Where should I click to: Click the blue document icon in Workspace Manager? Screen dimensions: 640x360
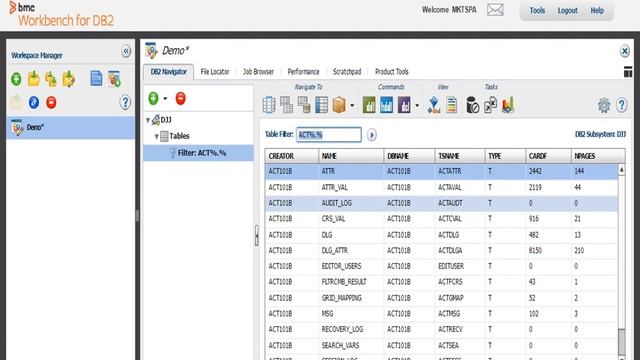coord(96,78)
